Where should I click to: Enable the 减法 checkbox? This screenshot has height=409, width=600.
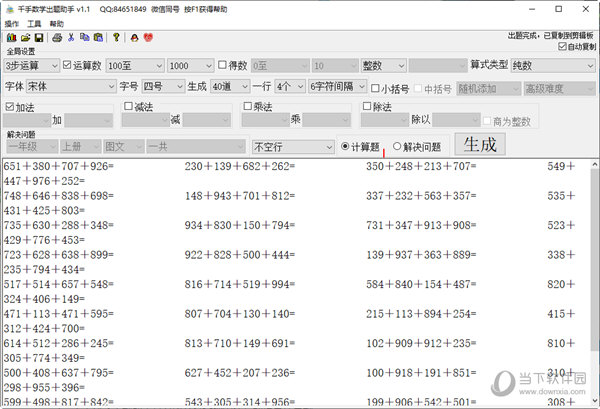tap(129, 106)
